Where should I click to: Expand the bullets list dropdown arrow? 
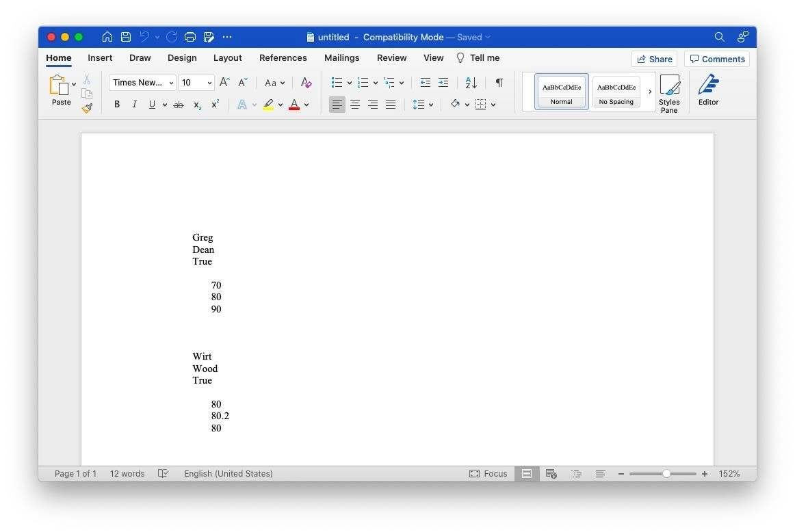(x=350, y=83)
